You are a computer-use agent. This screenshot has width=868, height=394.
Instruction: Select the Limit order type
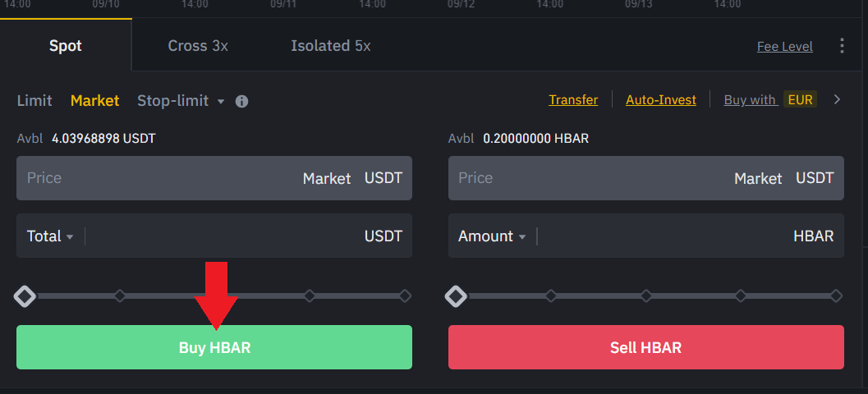pos(34,101)
